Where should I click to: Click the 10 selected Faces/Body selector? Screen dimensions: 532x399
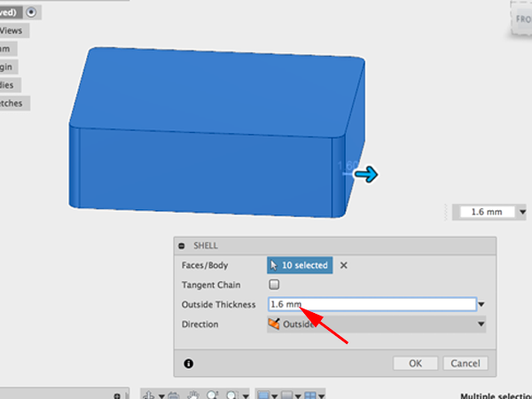[x=300, y=265]
